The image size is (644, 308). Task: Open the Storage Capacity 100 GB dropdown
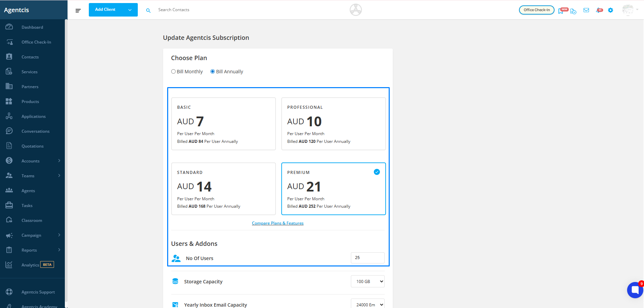tap(368, 281)
